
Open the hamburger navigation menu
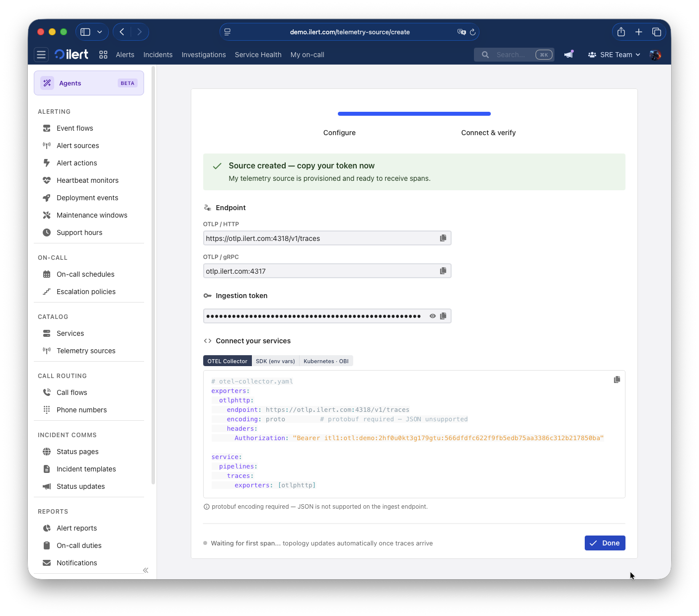(41, 55)
